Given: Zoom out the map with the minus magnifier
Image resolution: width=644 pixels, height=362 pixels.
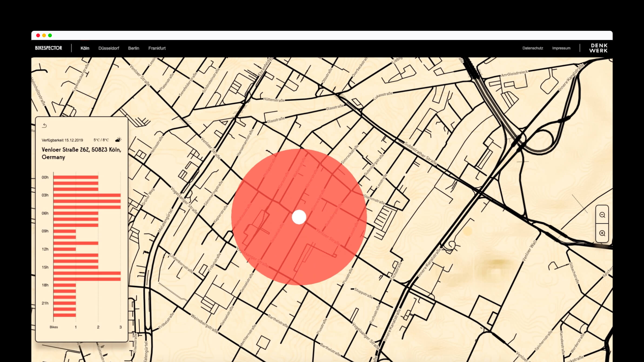Looking at the screenshot, I should (x=602, y=215).
